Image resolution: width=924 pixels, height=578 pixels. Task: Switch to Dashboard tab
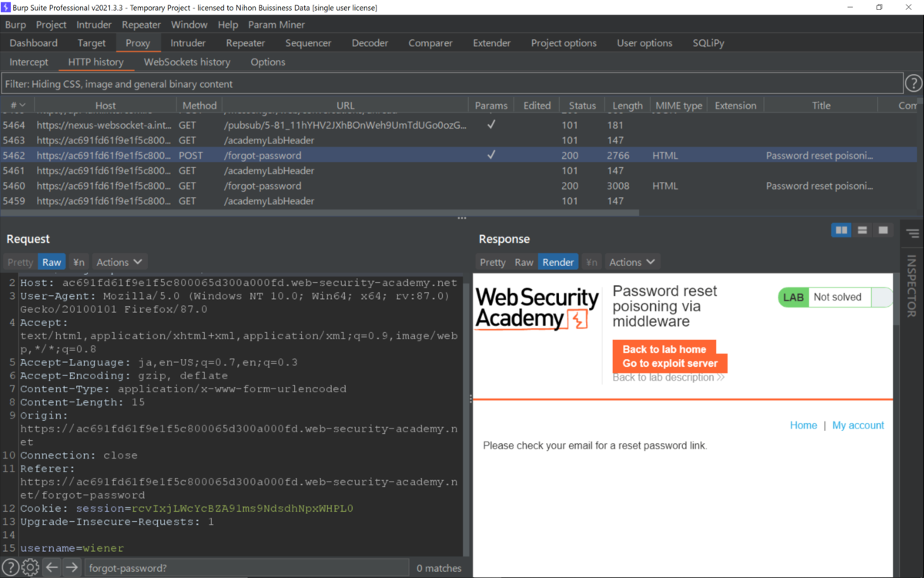(x=34, y=43)
